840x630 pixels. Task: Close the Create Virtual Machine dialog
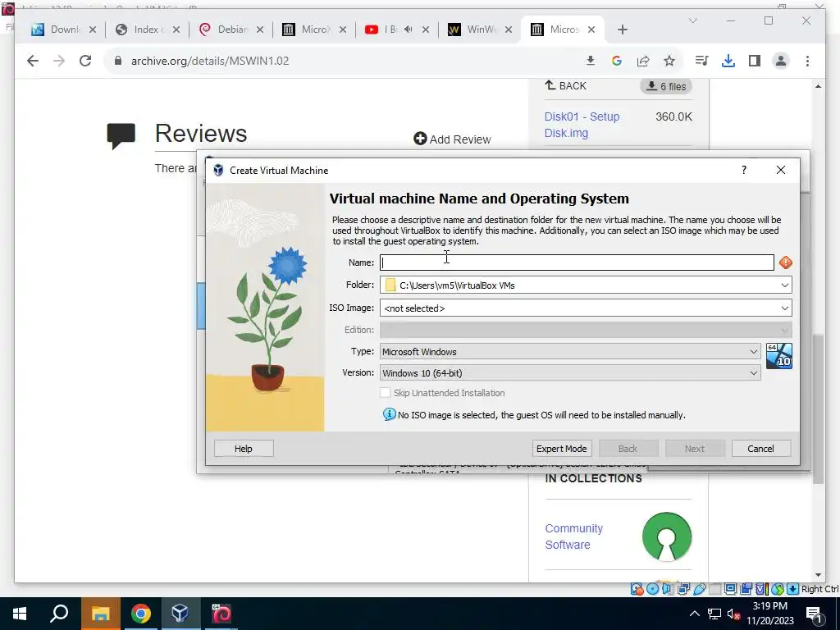tap(781, 170)
